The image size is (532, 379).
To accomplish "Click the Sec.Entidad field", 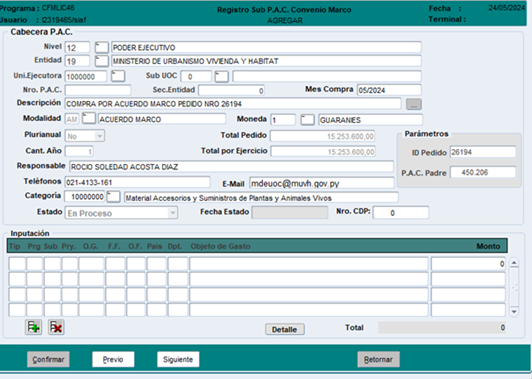I will click(x=231, y=91).
